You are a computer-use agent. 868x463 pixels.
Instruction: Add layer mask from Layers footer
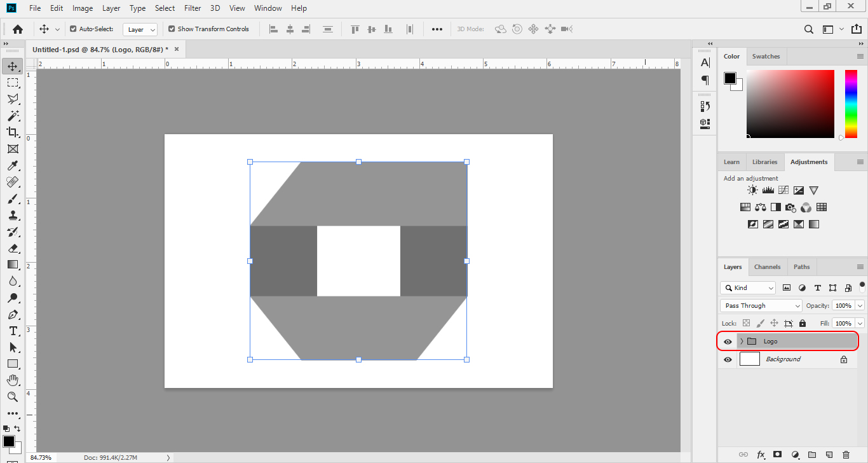[x=778, y=455]
